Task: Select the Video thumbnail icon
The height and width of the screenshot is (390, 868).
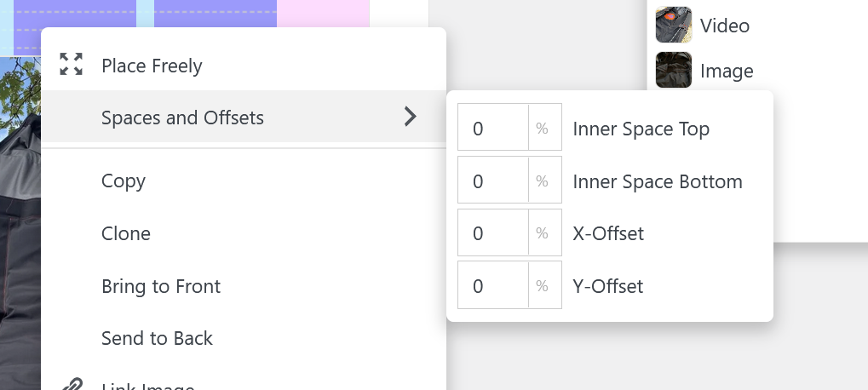Action: [673, 25]
